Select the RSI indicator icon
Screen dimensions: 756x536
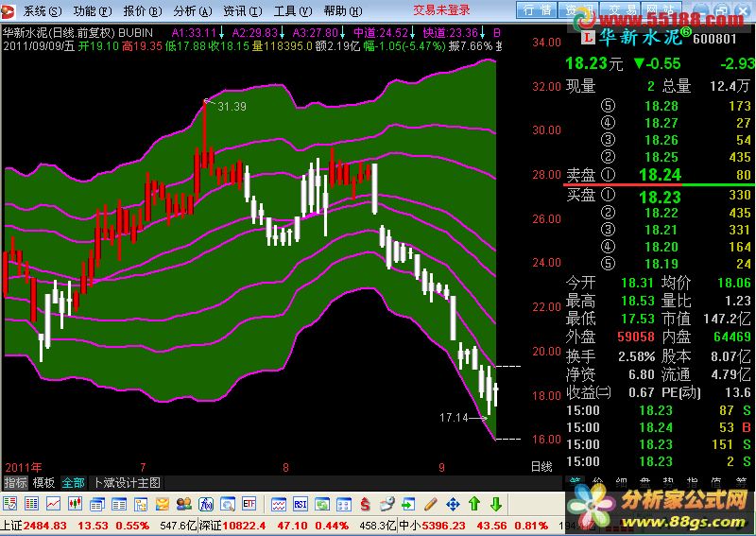[301, 504]
